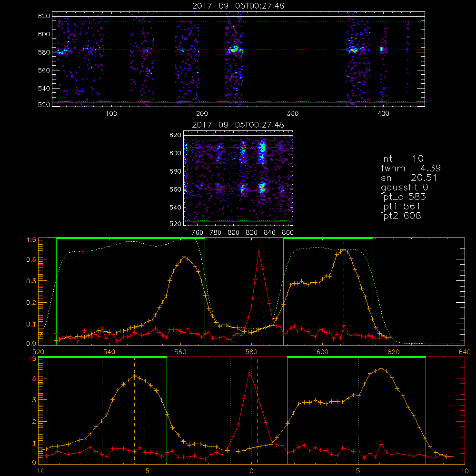
Task: Select the 'sn 20.51' readout text
Action: click(409, 178)
